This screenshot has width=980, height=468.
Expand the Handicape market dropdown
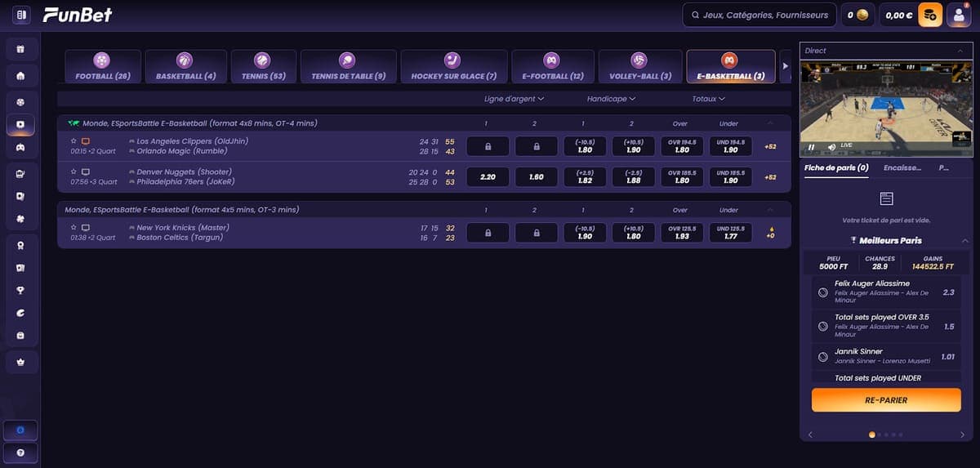(x=611, y=99)
